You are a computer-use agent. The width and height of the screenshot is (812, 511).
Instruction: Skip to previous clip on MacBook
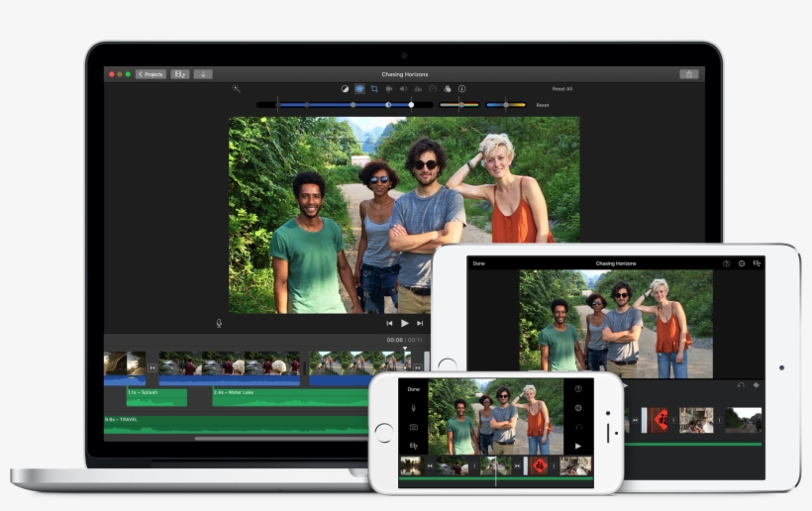[x=389, y=323]
